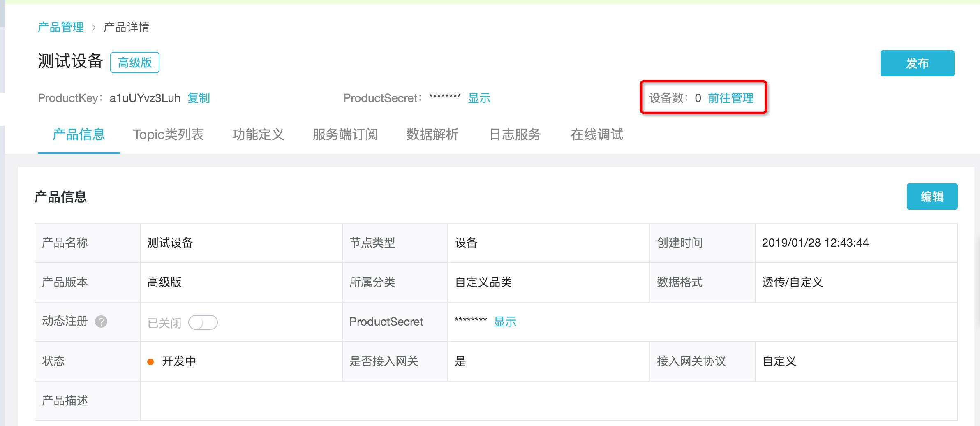Switch to the Topic类列表 tab
Screen dimensions: 980x426
coord(169,135)
